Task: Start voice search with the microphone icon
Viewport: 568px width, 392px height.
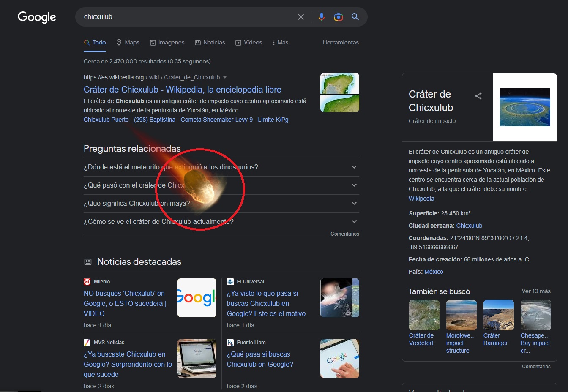Action: (322, 17)
